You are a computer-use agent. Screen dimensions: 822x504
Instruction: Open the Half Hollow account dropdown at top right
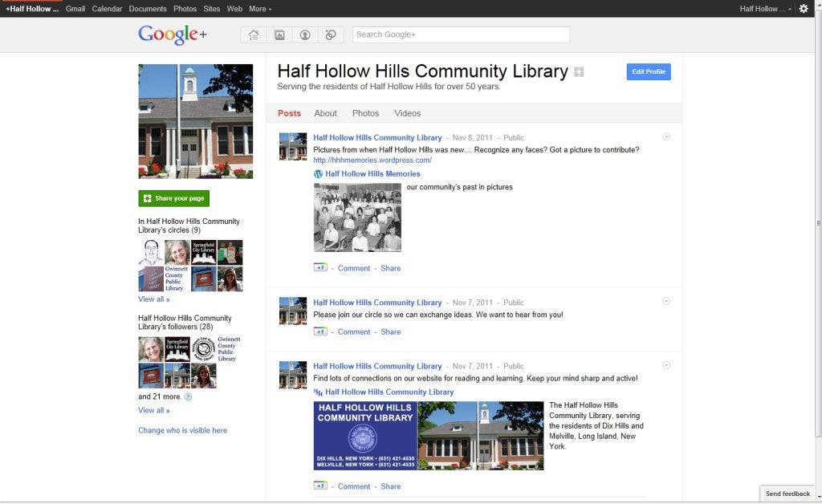pyautogui.click(x=765, y=9)
